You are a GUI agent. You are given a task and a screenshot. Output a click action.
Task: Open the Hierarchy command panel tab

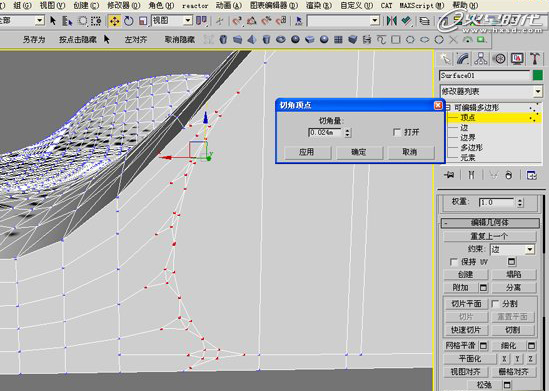(481, 58)
